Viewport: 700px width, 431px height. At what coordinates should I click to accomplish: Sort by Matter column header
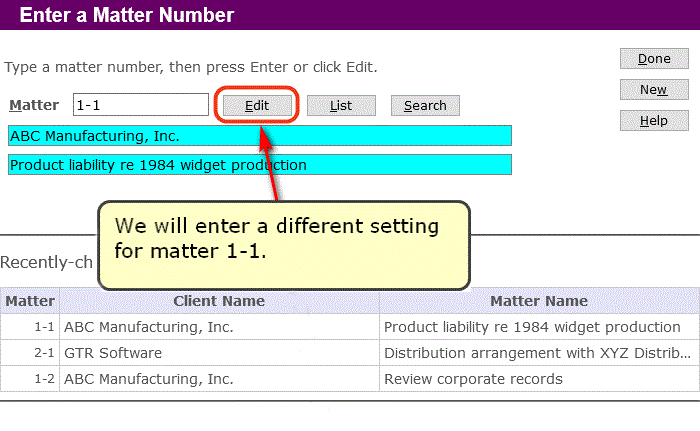[30, 301]
